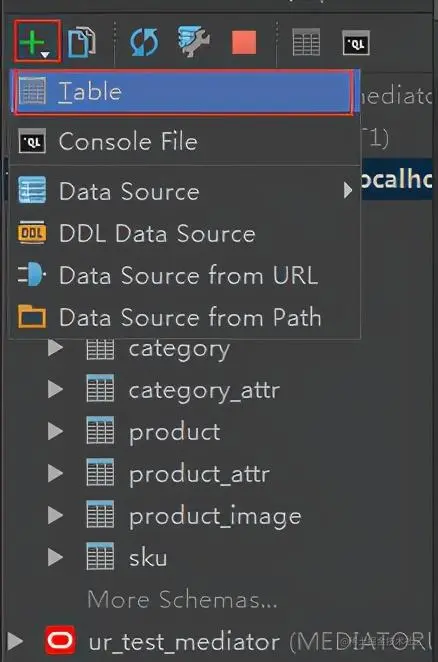
Task: Select the product_attr table
Action: pyautogui.click(x=199, y=474)
